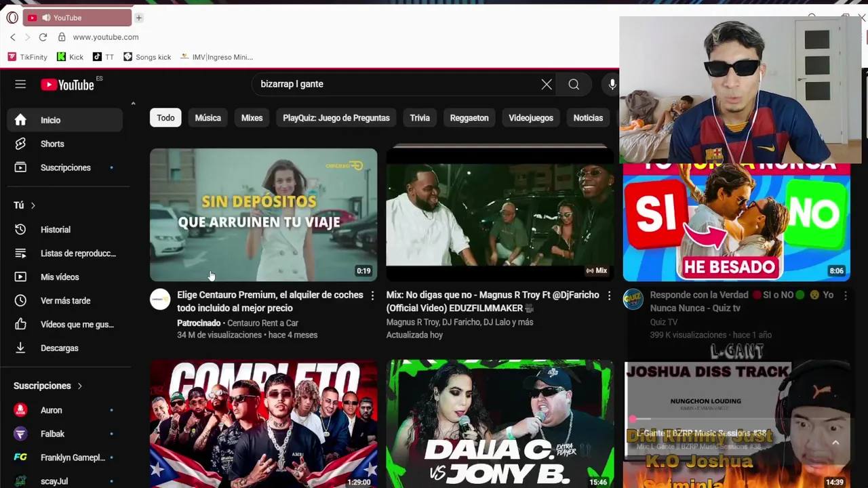The height and width of the screenshot is (488, 868).
Task: Open Descargas in sidebar
Action: click(x=65, y=348)
